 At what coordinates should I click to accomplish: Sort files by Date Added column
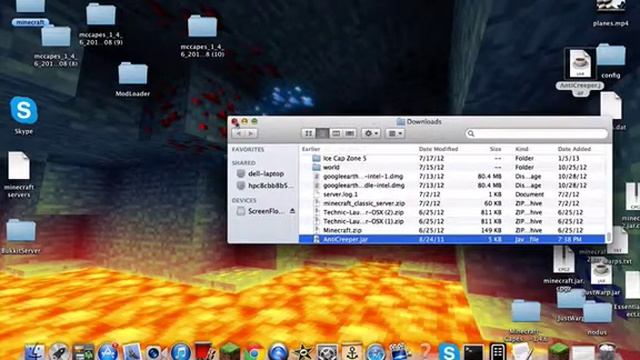[x=574, y=149]
